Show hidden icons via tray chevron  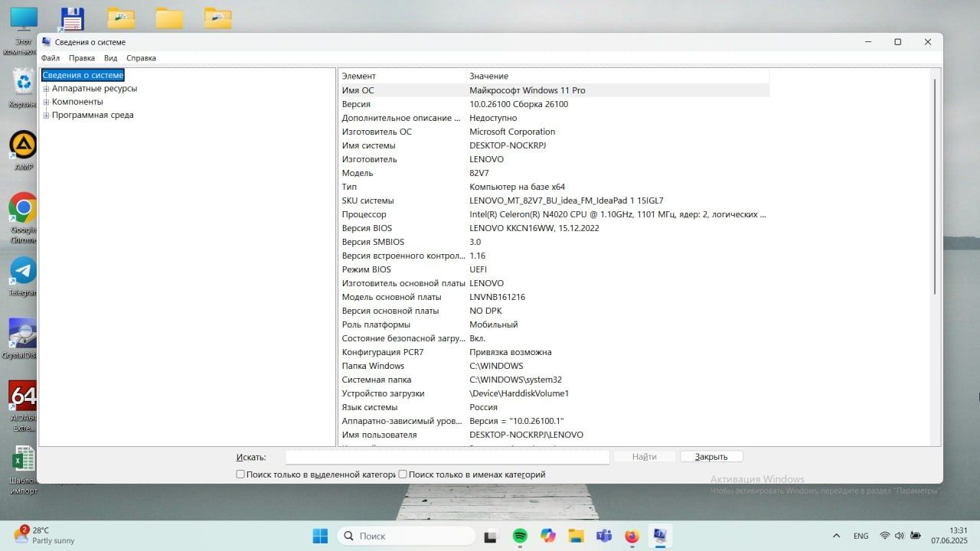coord(836,536)
